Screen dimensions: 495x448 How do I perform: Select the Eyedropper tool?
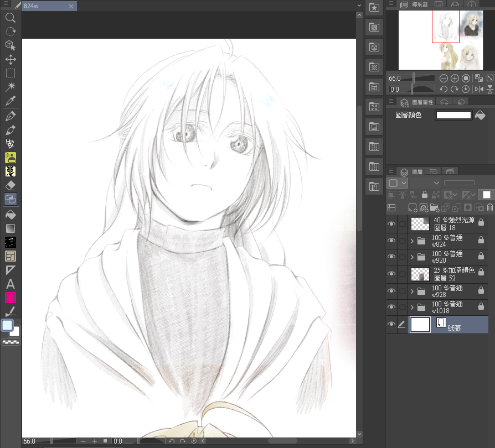click(x=11, y=101)
